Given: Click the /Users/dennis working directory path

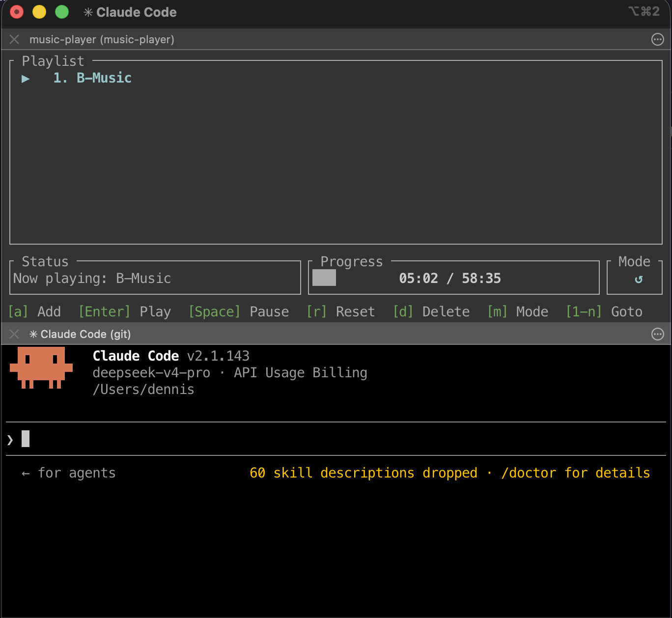Looking at the screenshot, I should click(143, 390).
